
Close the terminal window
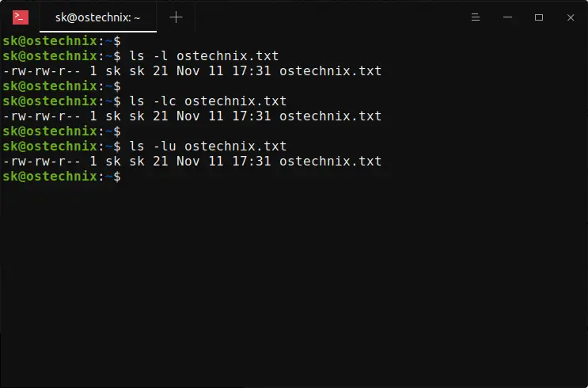point(570,17)
